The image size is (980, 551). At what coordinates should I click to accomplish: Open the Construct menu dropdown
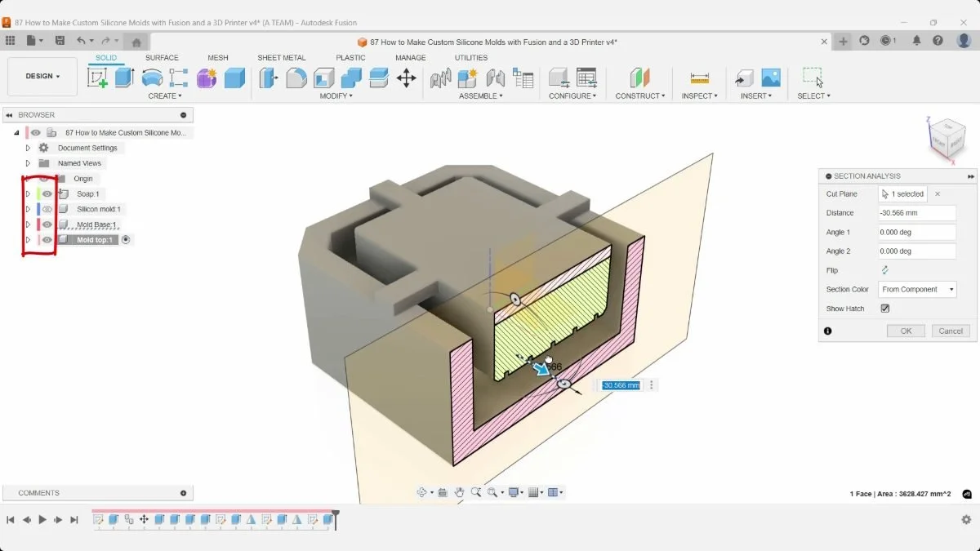640,96
